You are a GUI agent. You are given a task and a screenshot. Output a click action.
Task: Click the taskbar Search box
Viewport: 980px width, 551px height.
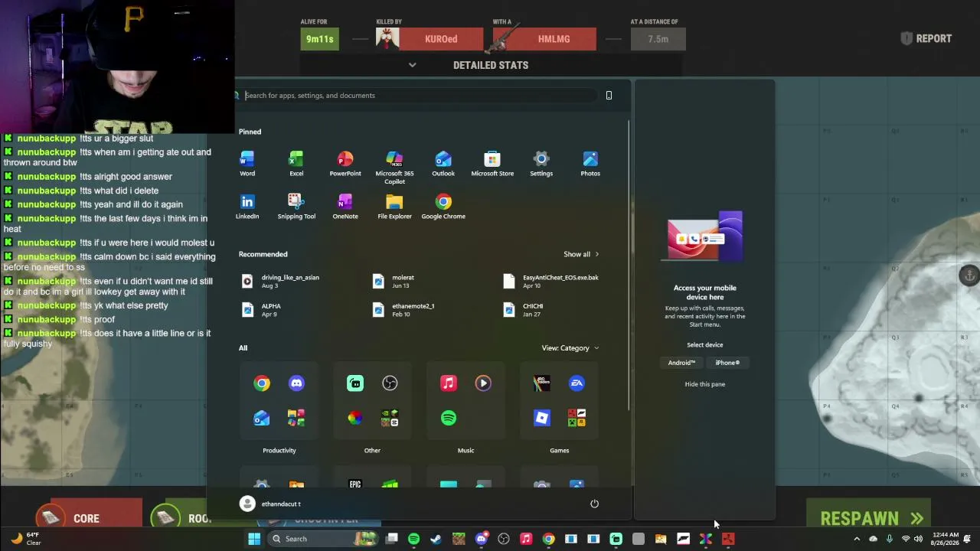click(322, 539)
